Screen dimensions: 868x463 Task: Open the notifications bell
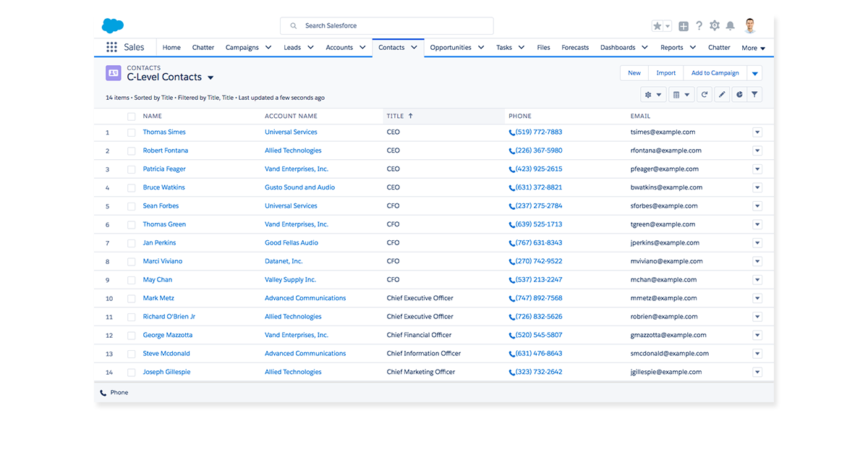click(731, 26)
